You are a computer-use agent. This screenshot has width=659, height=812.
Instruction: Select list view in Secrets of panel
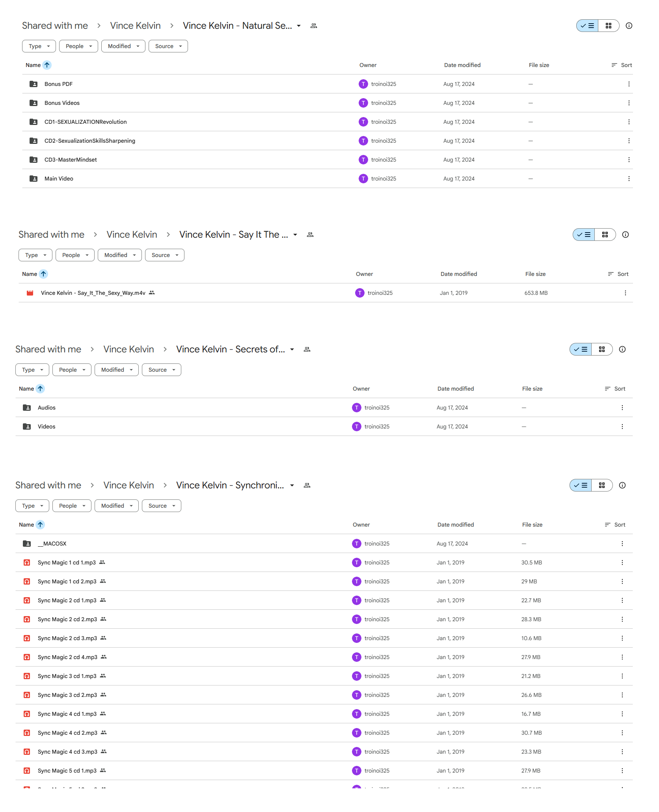click(581, 349)
